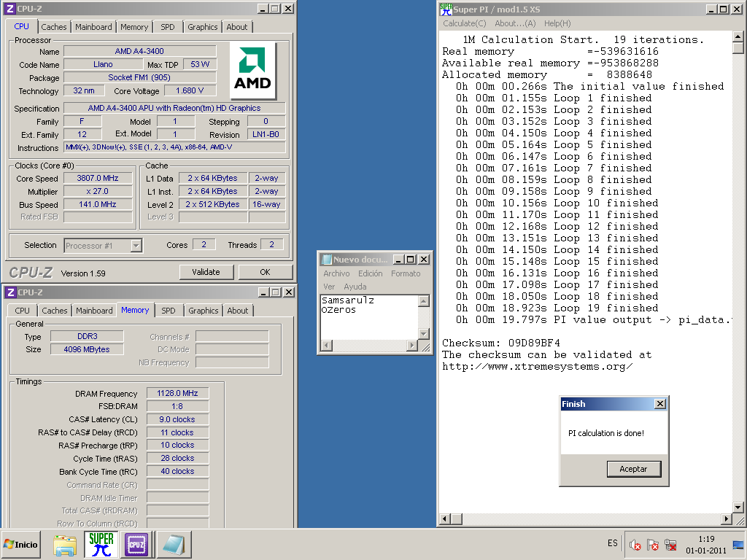Click the DRAM Frequency 1128.0 MHz value
Viewport: 747px width, 560px height.
(177, 393)
